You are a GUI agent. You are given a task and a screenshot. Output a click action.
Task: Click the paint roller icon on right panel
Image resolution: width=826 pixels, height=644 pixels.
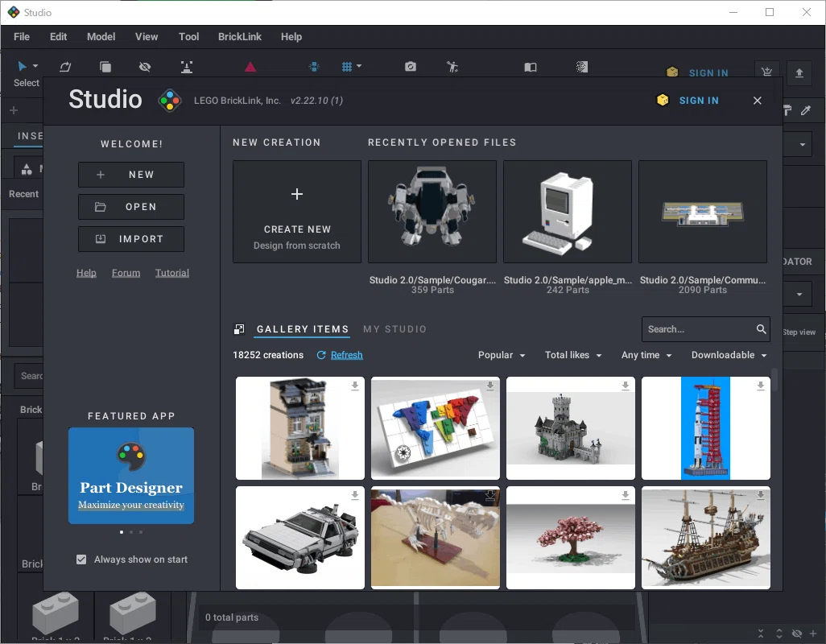tap(787, 110)
